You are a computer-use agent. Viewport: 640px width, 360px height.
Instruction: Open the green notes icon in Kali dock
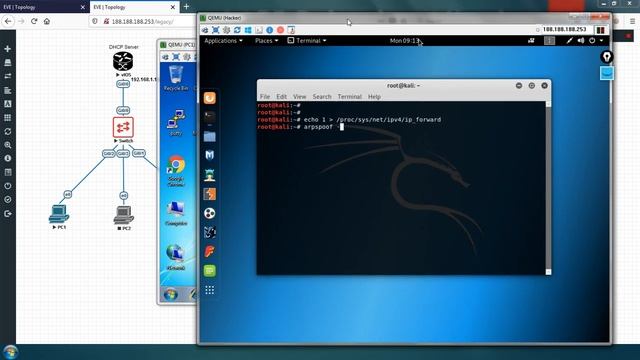[209, 271]
